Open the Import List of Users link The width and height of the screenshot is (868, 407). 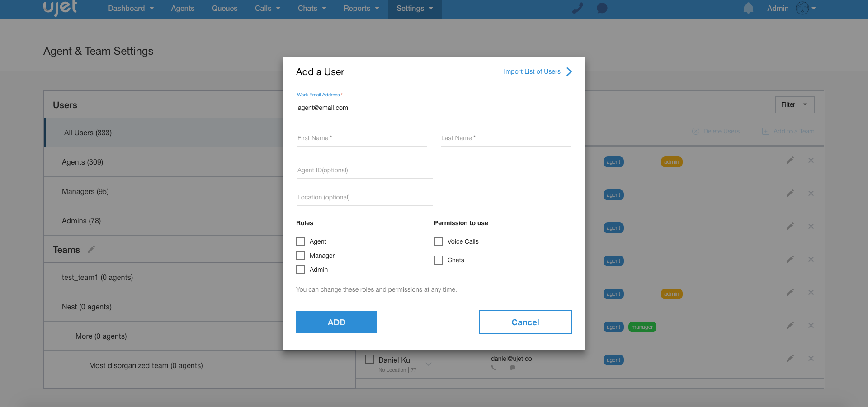coord(532,71)
